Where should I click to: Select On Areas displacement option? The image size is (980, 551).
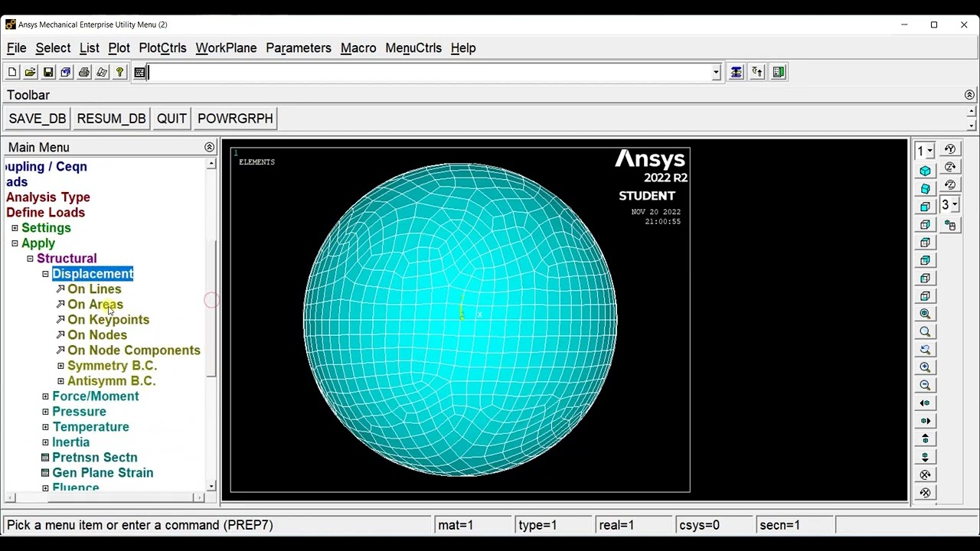[x=95, y=305]
